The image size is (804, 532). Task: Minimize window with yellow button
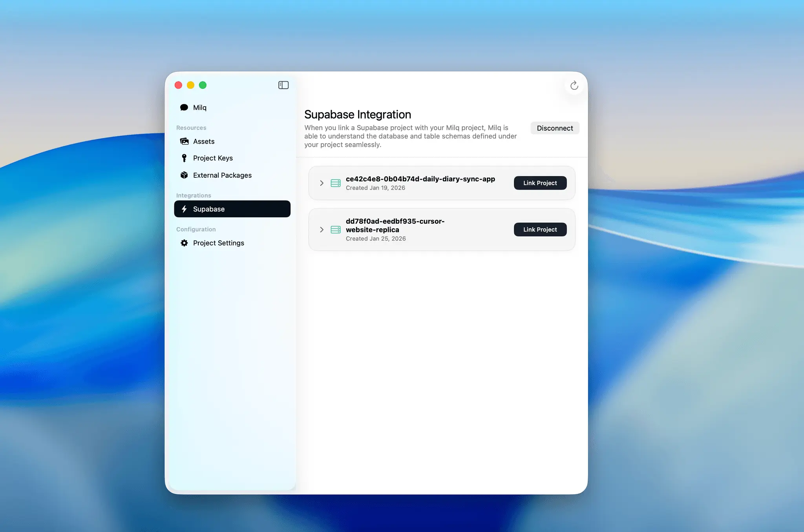pyautogui.click(x=190, y=85)
